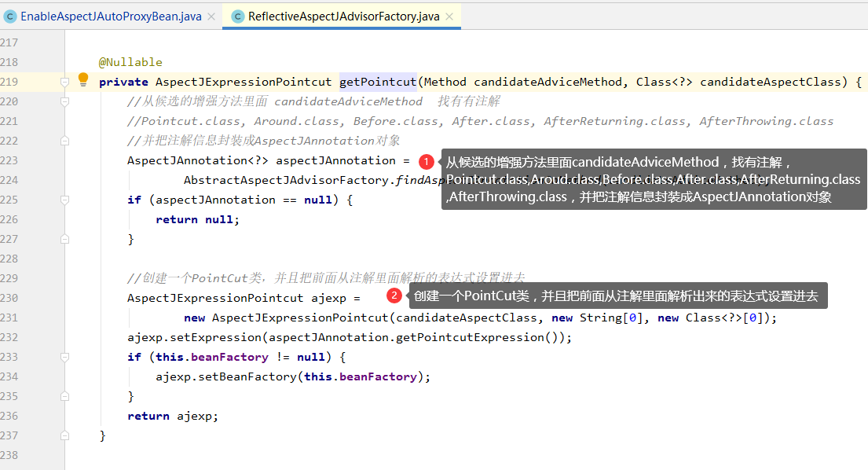Toggle fold end marker at line 235
The width and height of the screenshot is (868, 470).
click(x=64, y=396)
